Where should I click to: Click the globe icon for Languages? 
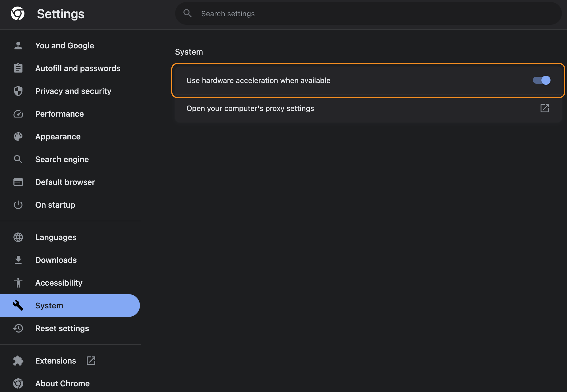tap(18, 237)
